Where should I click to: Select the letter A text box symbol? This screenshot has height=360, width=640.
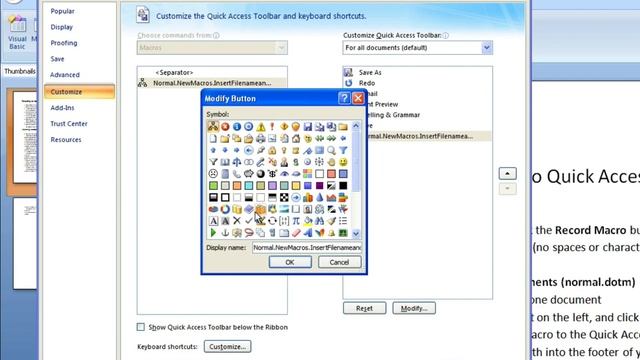213,221
